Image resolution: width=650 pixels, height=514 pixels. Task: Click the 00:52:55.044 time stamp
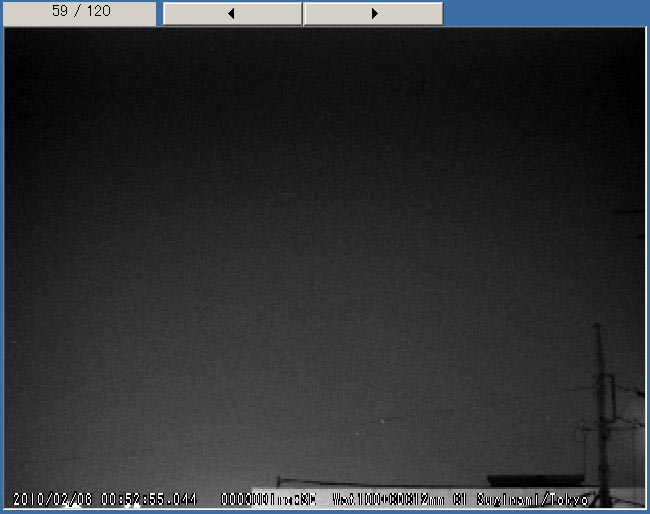click(x=149, y=498)
